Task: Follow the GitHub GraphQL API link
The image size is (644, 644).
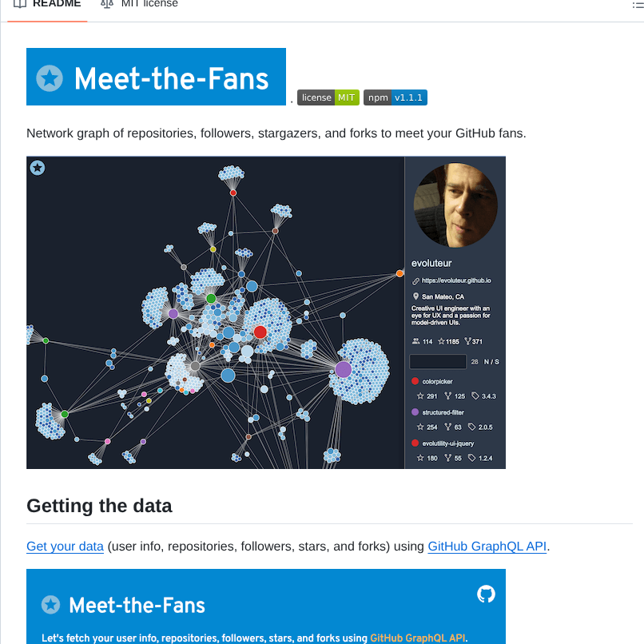Action: click(487, 546)
